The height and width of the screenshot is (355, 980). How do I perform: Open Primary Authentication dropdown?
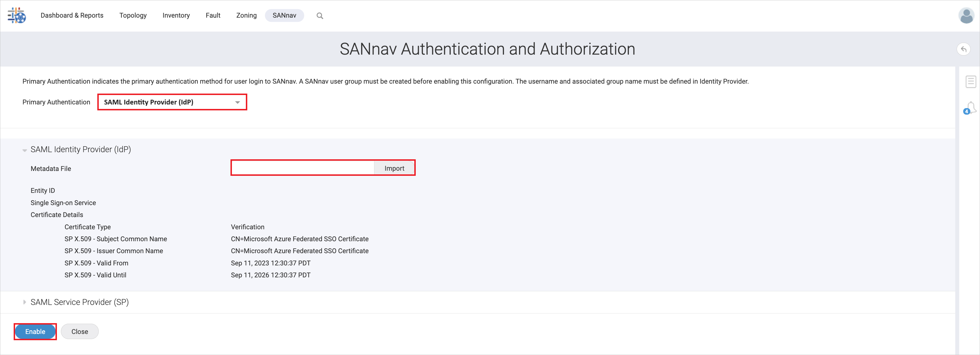(172, 102)
